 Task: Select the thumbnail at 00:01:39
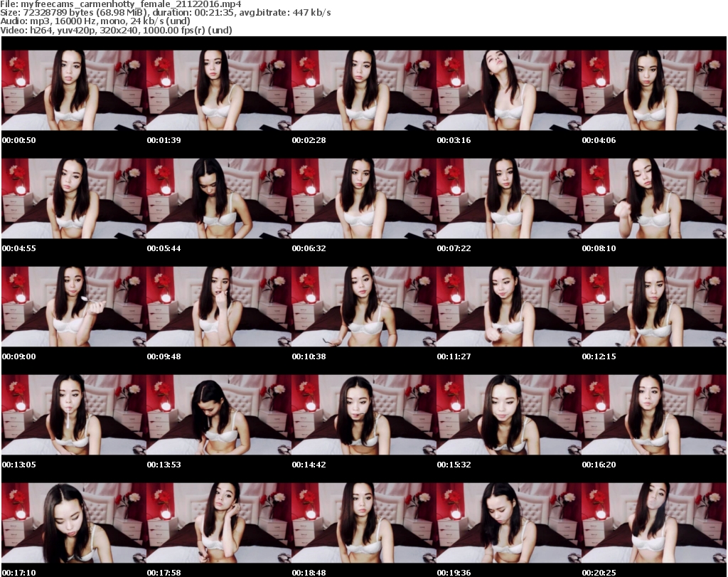219,90
